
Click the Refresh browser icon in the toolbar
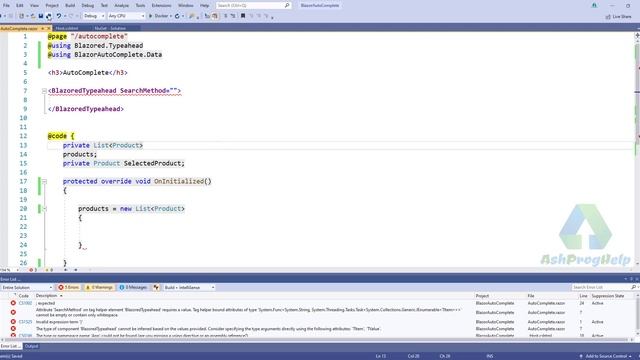tap(177, 16)
